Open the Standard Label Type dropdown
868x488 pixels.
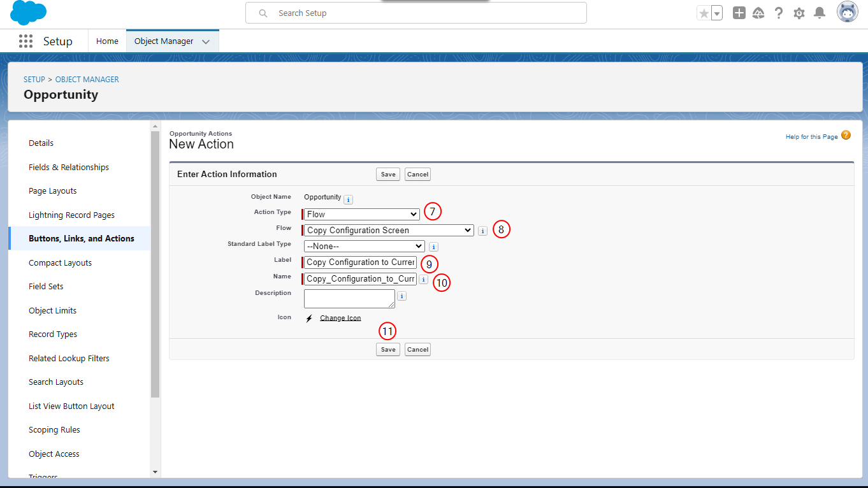pyautogui.click(x=364, y=246)
